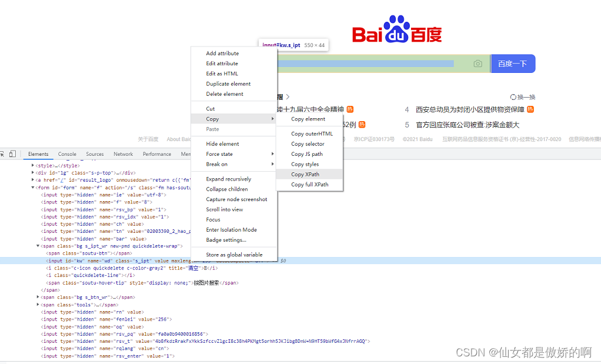
Task: Click the camera image-search icon in search box
Action: click(x=478, y=64)
